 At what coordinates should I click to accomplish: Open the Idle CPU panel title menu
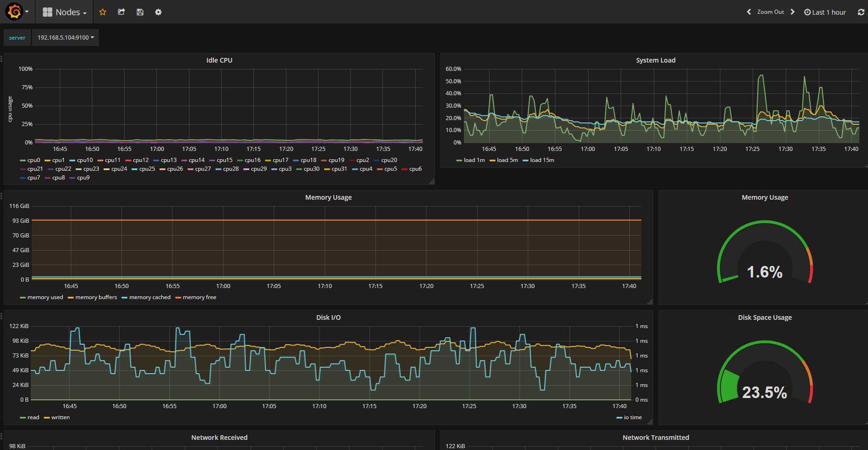[219, 60]
